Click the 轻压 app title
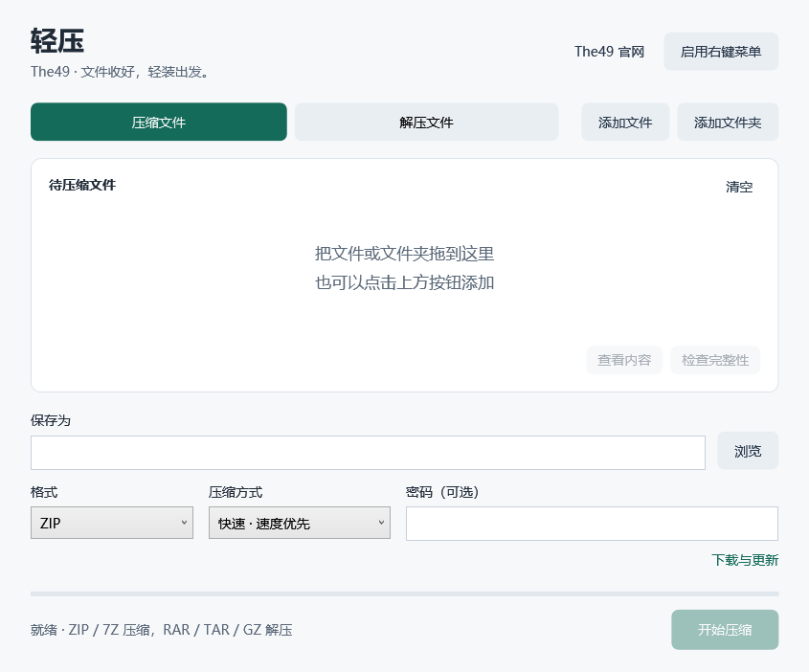The width and height of the screenshot is (809, 672). coord(57,41)
